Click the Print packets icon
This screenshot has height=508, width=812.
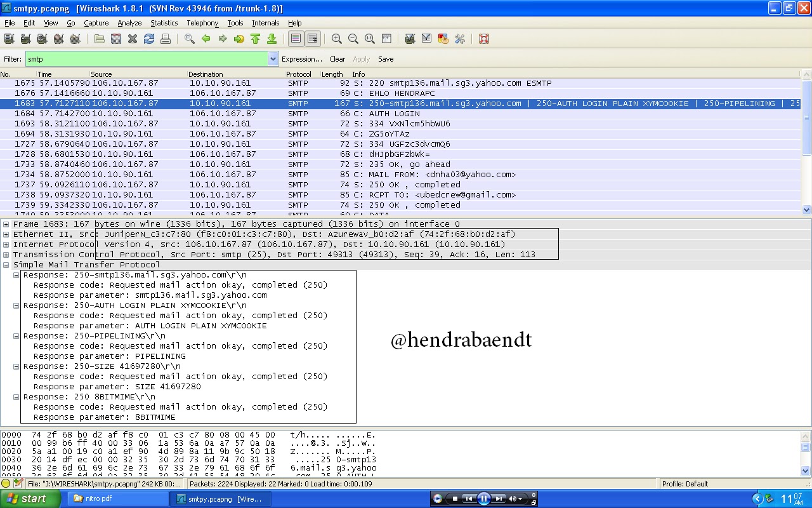[166, 39]
